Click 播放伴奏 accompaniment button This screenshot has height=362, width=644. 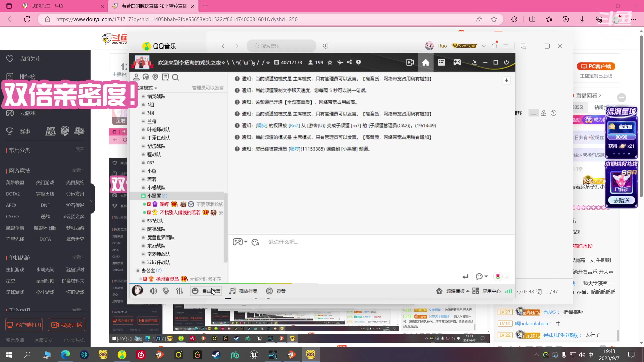[243, 291]
